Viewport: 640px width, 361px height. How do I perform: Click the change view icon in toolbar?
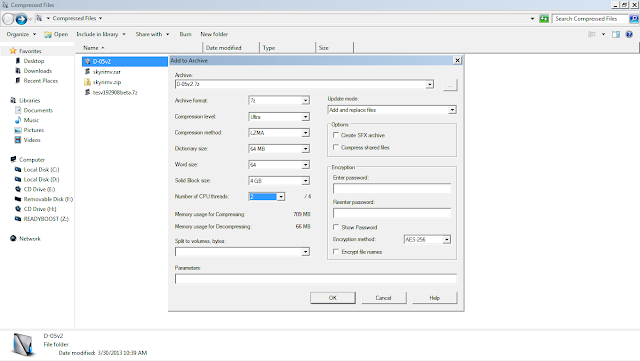pos(591,34)
